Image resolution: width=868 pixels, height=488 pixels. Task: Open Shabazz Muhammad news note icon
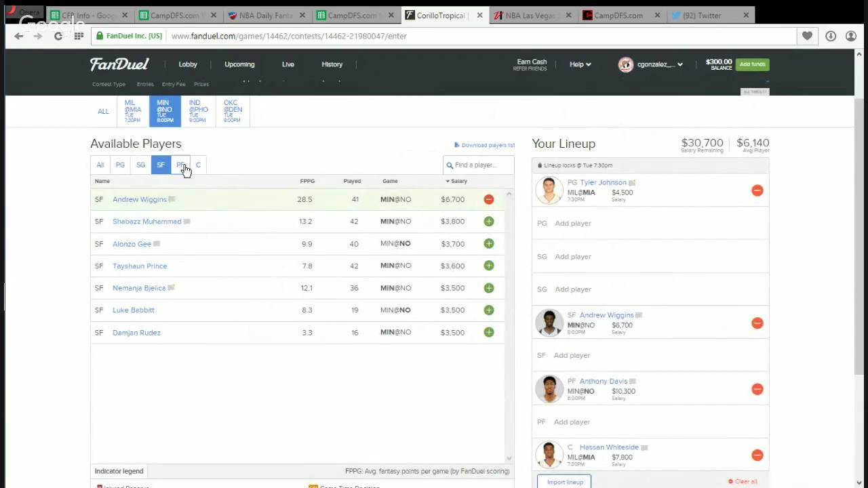coord(187,222)
